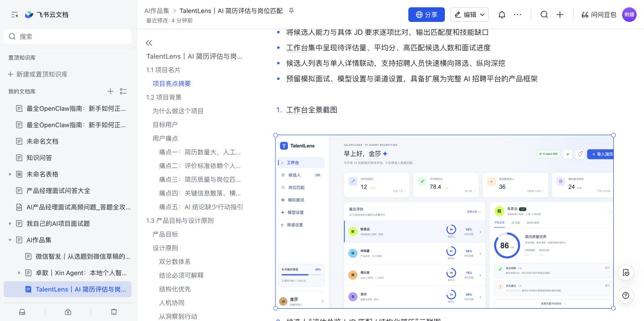Collapse the outline panel double chevron
This screenshot has height=321, width=644.
(x=149, y=43)
